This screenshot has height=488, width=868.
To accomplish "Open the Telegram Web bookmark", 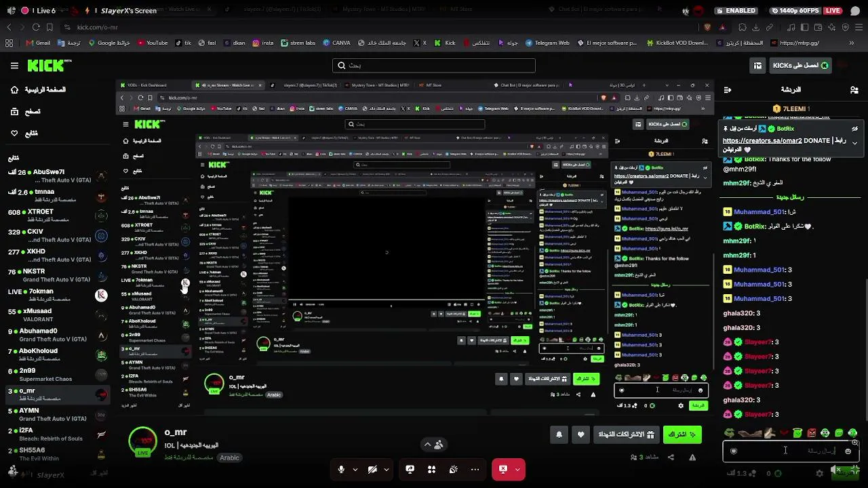I will click(547, 43).
